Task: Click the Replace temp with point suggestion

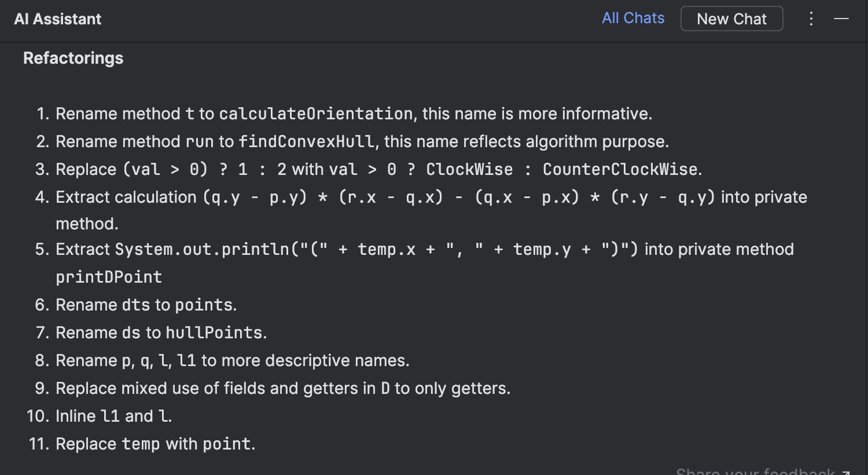Action: click(x=156, y=444)
